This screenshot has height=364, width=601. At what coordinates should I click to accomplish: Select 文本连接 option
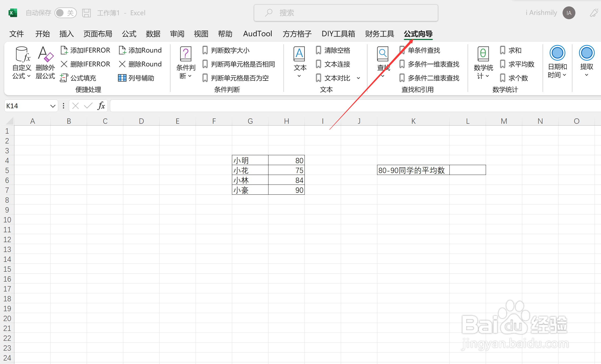[x=333, y=64]
